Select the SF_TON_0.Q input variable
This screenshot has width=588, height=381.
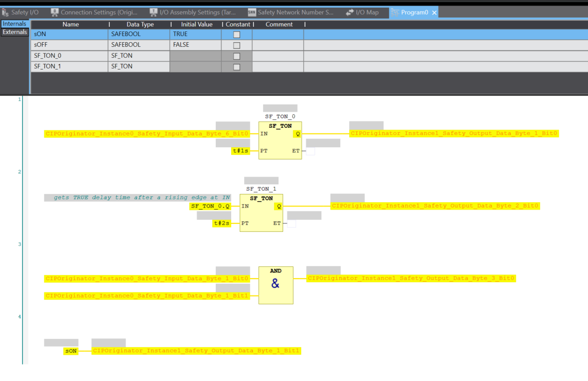pyautogui.click(x=210, y=206)
